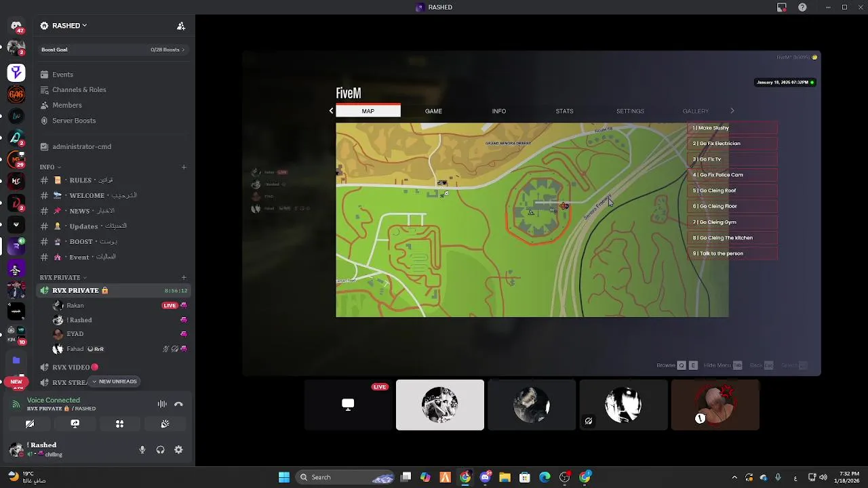
Task: Open voice connection quality icon
Action: pos(16,405)
